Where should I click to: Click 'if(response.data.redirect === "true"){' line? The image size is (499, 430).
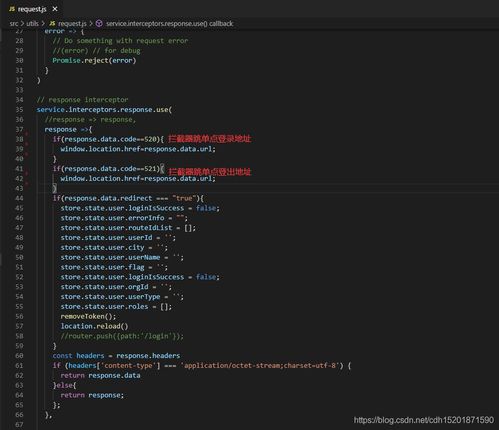(x=128, y=198)
